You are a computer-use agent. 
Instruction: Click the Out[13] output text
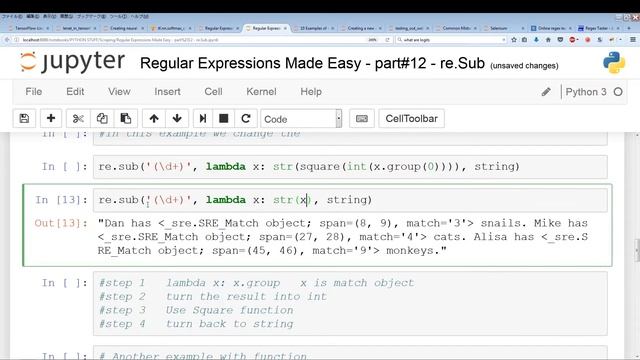[343, 237]
